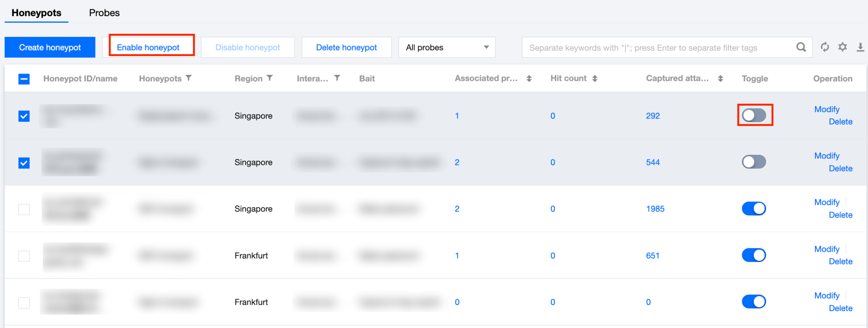Refresh the honeypot list
Viewport: 868px width, 328px height.
tap(825, 47)
